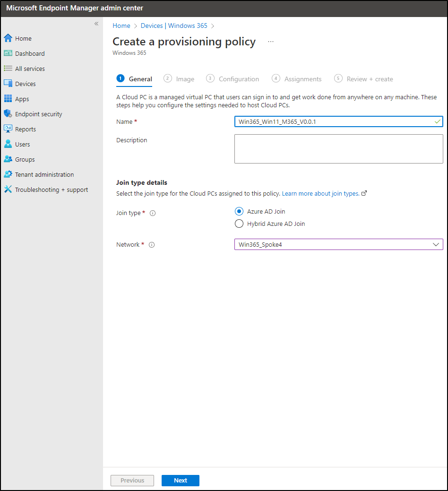Open the Network dropdown Win365_Spoke4
Image resolution: width=448 pixels, height=491 pixels.
[339, 245]
